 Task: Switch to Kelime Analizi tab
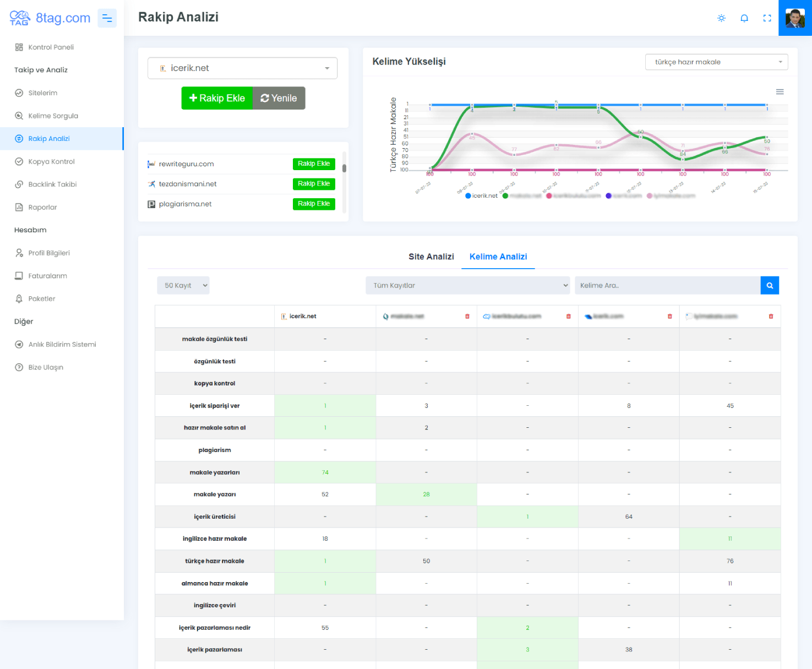(x=498, y=257)
